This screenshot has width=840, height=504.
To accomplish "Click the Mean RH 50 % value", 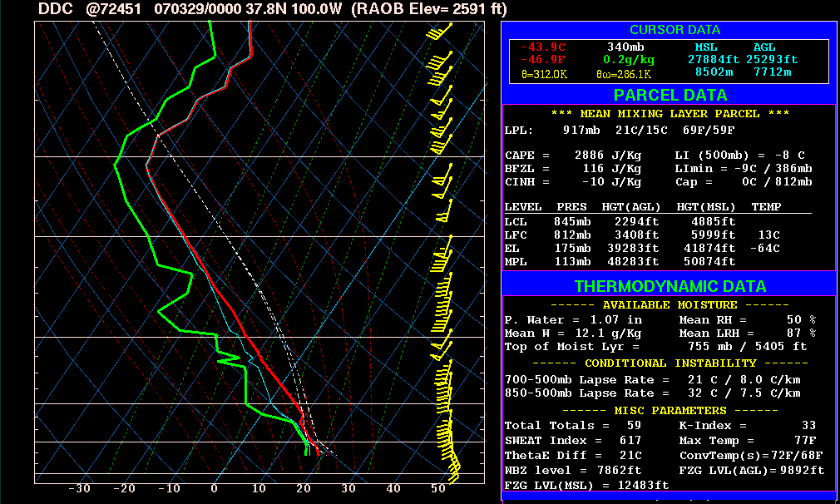I will pyautogui.click(x=802, y=319).
